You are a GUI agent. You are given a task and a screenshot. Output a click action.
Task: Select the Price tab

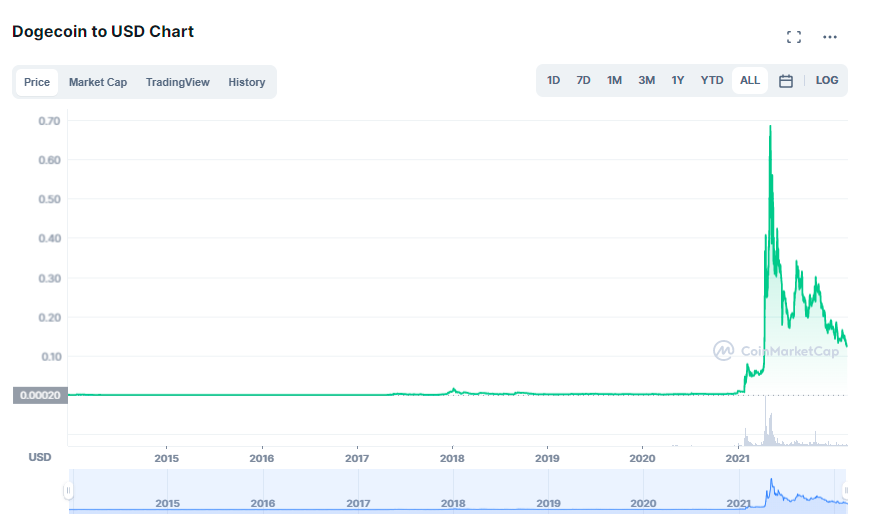point(37,82)
